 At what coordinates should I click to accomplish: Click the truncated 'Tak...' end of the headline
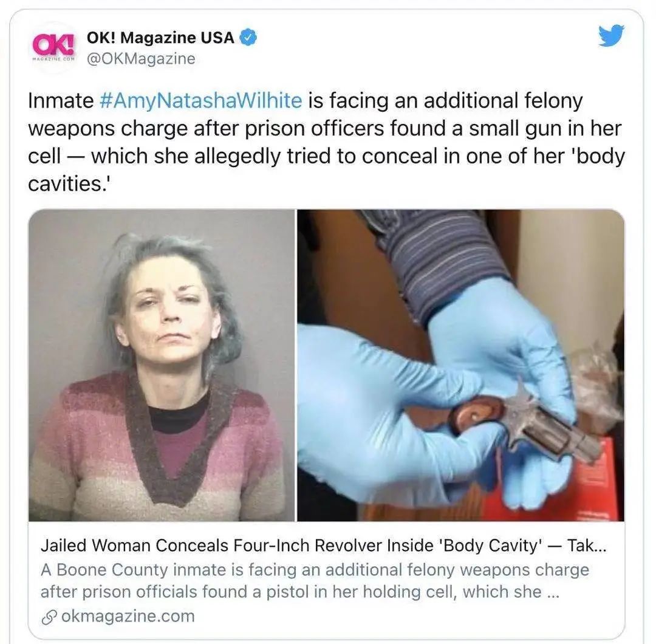point(586,545)
